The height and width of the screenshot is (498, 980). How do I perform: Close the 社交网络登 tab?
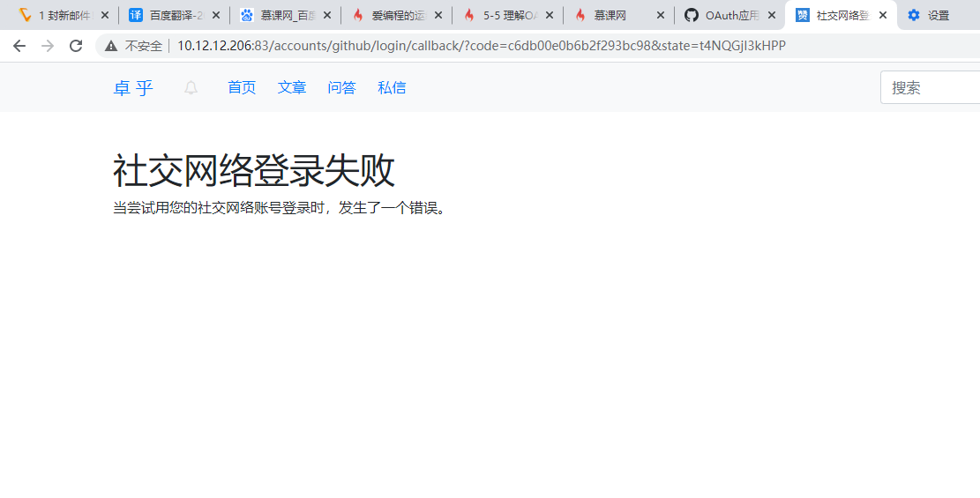point(883,15)
